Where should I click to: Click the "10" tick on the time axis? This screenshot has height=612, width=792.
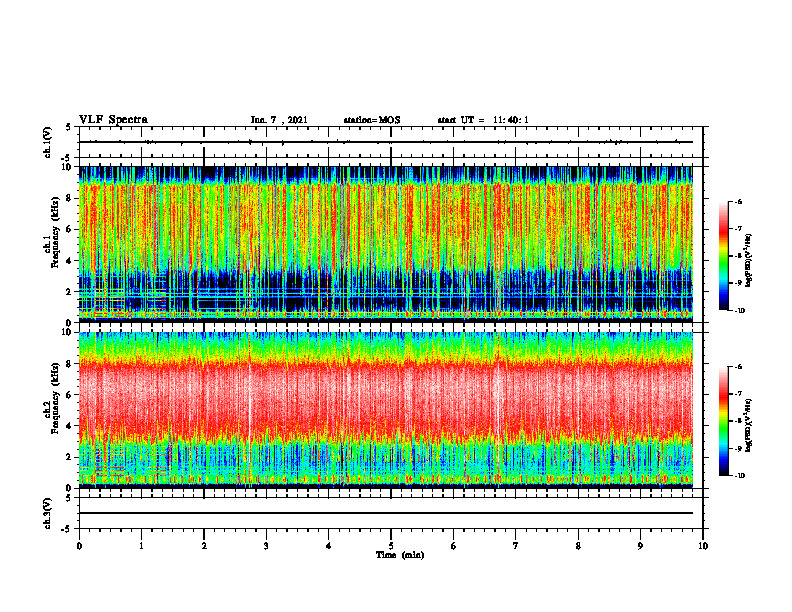click(703, 546)
